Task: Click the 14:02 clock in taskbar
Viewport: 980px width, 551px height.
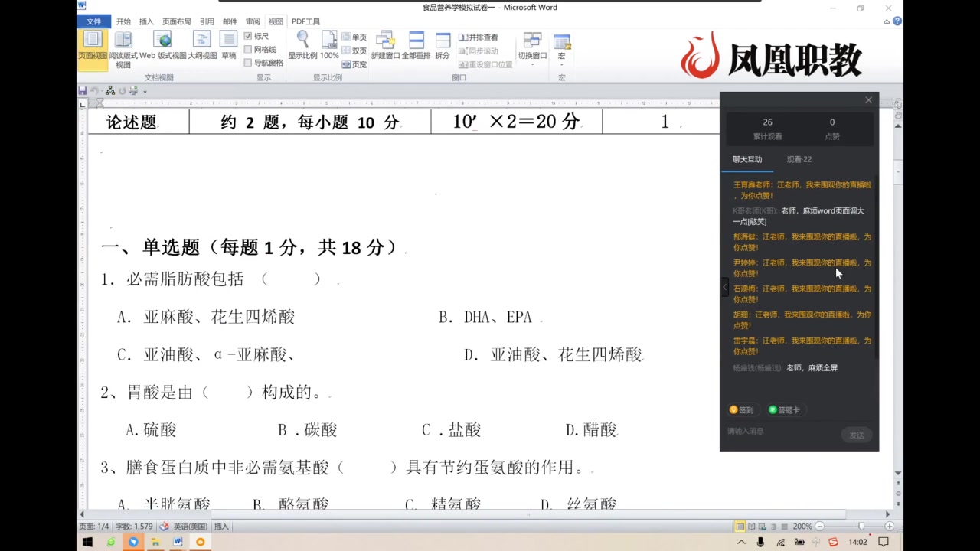Action: pos(857,542)
